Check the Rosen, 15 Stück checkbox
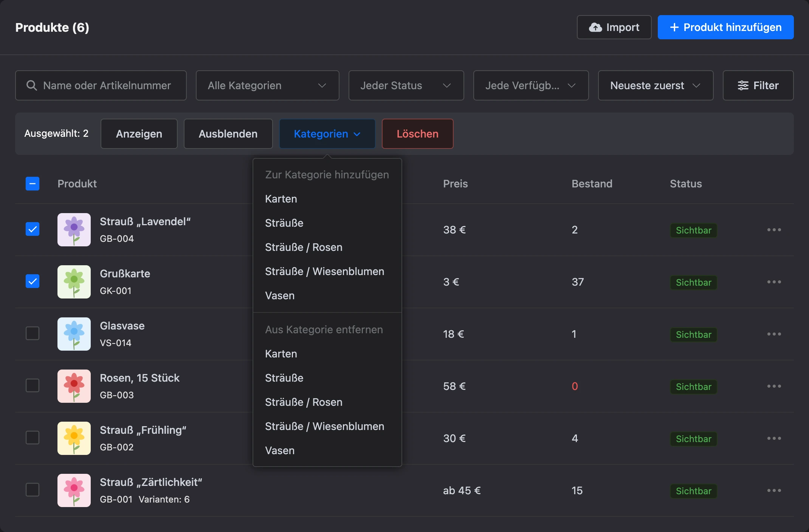This screenshot has height=532, width=809. pyautogui.click(x=33, y=385)
